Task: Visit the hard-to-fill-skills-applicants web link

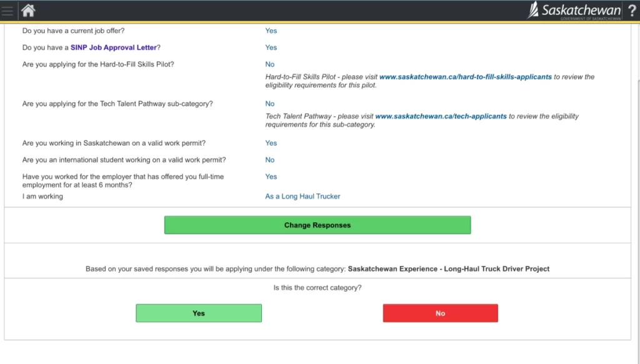Action: (465, 77)
